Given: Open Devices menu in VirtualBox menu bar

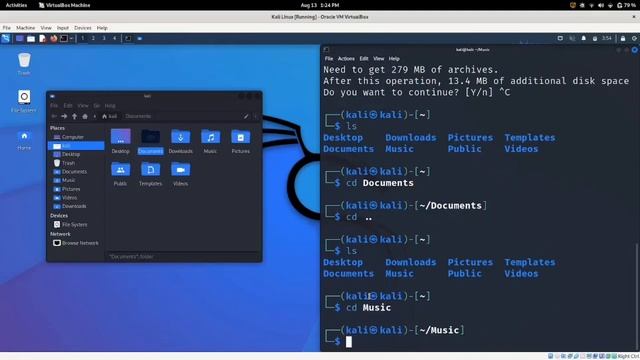Looking at the screenshot, I should point(82,28).
